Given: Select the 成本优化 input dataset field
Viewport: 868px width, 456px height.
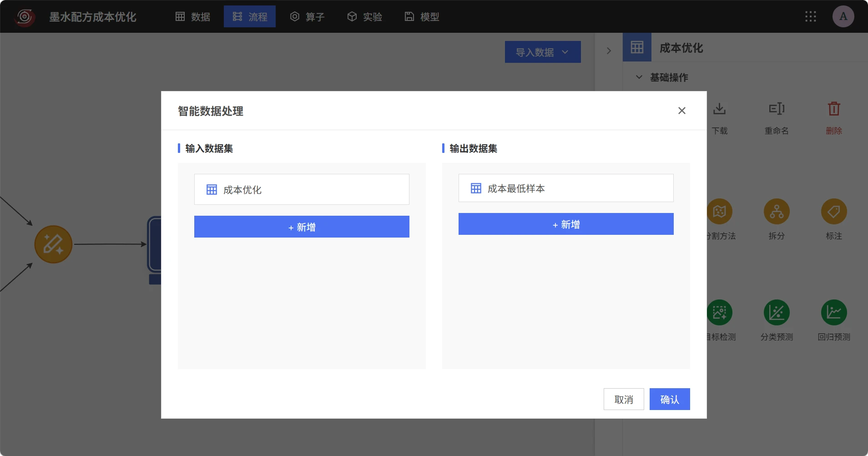Looking at the screenshot, I should tap(302, 189).
